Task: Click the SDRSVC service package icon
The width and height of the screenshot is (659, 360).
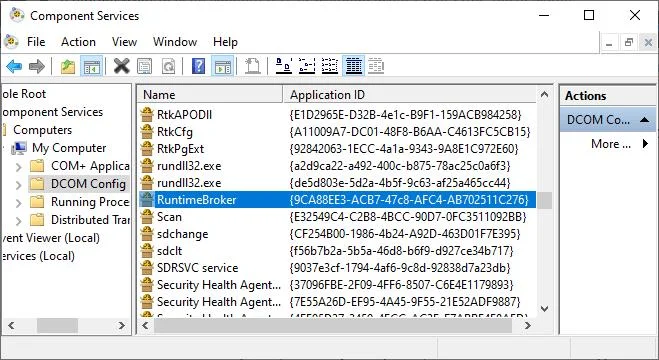Action: click(x=147, y=268)
